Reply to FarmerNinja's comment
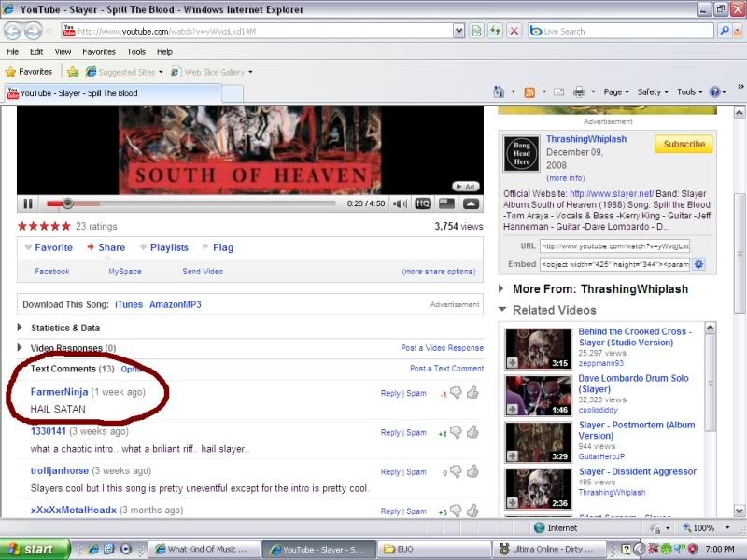This screenshot has width=747, height=560. tap(390, 393)
